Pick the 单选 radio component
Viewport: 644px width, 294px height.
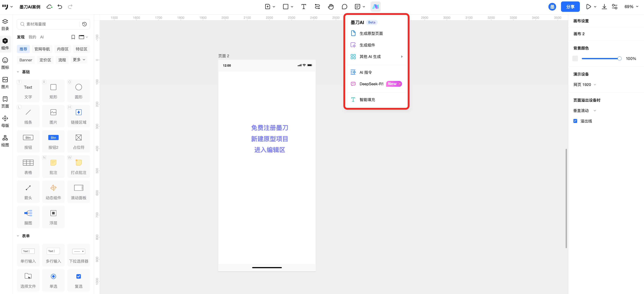pos(53,280)
